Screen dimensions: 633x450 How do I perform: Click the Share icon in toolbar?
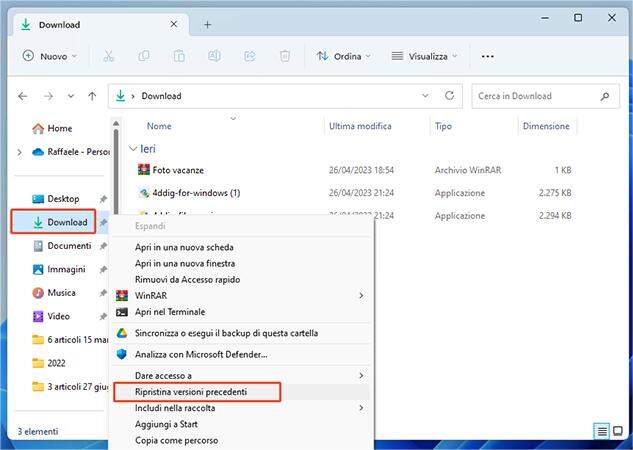[x=250, y=56]
